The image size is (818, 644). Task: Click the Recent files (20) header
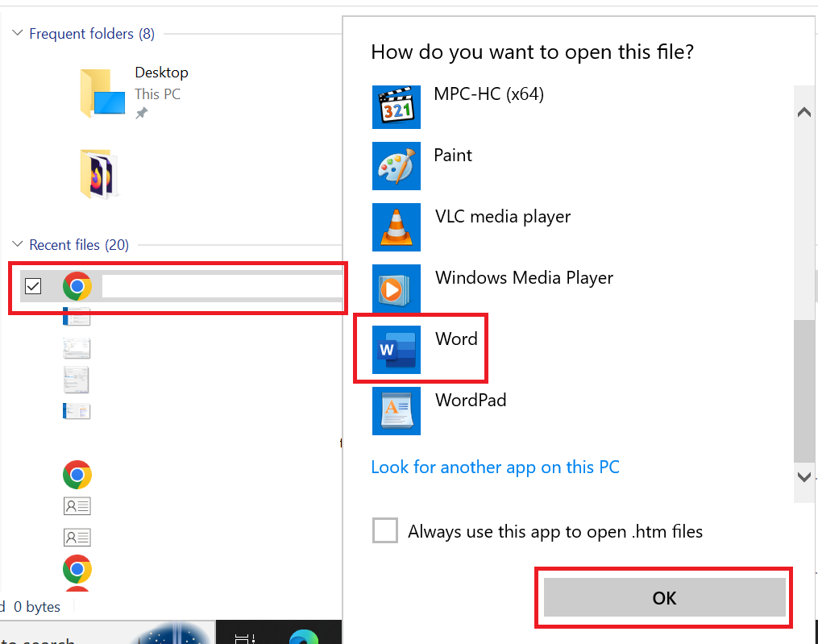pos(79,245)
